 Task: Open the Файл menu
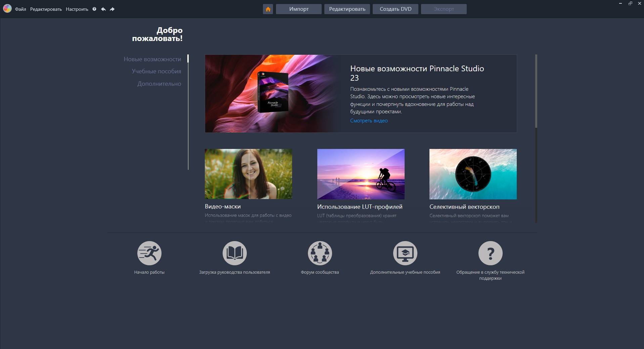(20, 9)
